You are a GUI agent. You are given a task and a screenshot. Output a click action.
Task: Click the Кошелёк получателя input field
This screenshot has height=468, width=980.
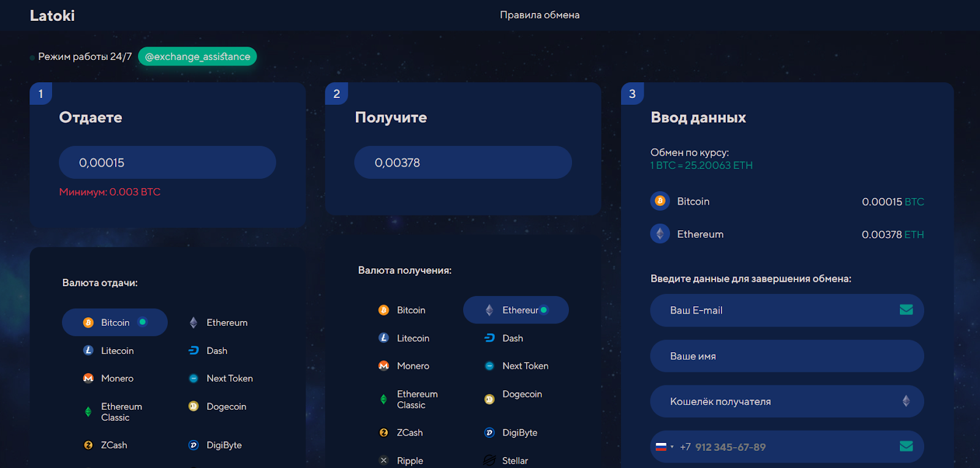coord(787,401)
